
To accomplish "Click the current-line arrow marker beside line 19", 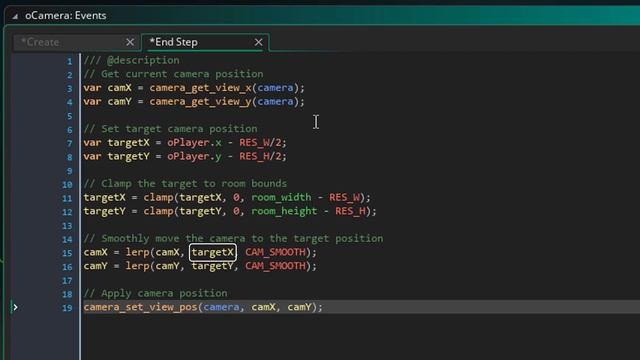I will (15, 307).
